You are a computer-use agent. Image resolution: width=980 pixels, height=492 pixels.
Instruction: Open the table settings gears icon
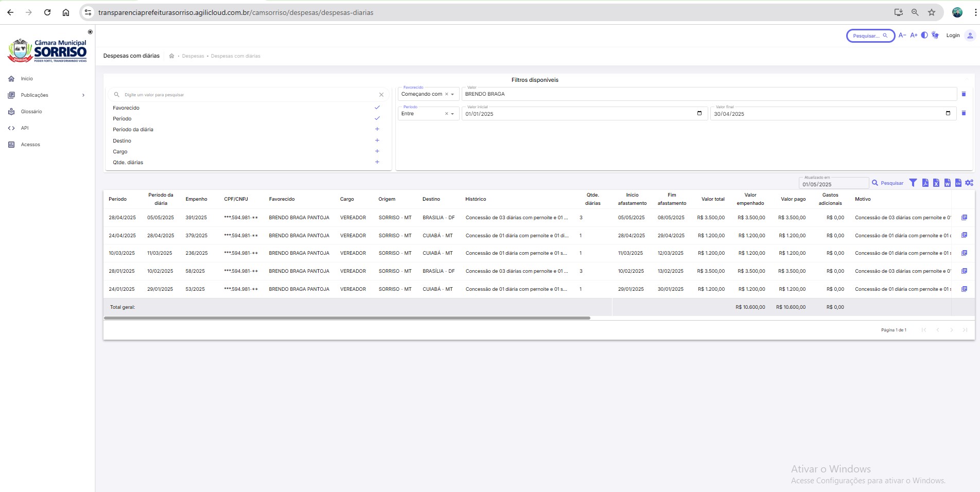tap(969, 183)
